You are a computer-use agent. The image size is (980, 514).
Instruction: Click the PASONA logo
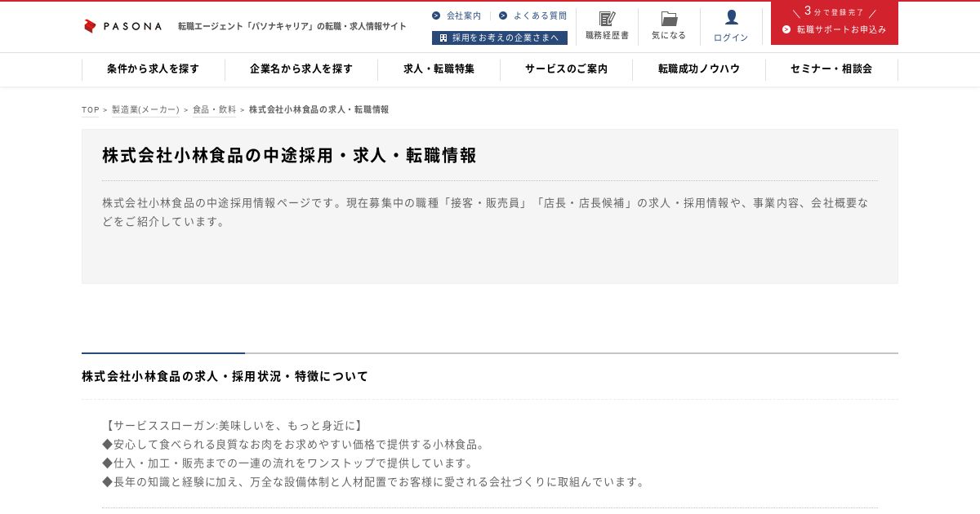pyautogui.click(x=122, y=26)
